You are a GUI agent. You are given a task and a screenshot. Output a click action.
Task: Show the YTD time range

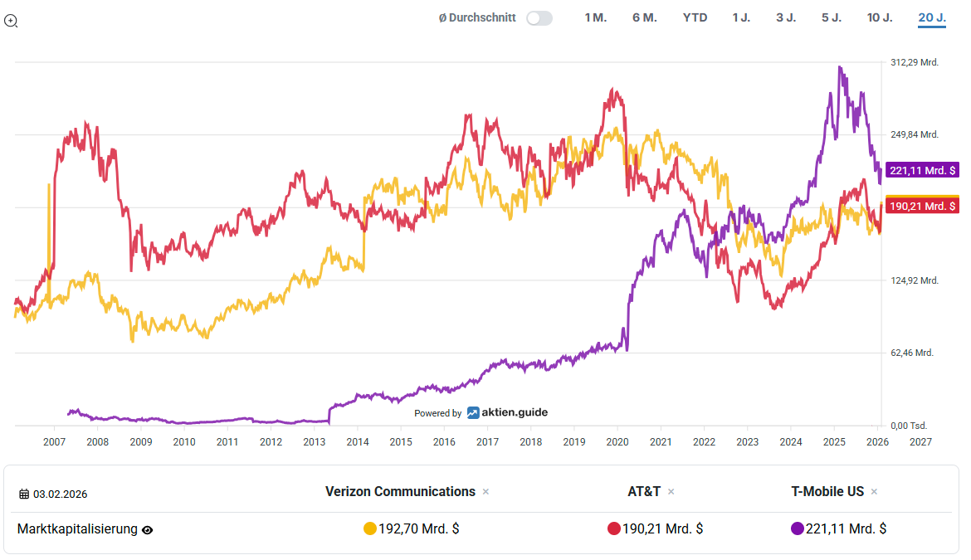695,17
